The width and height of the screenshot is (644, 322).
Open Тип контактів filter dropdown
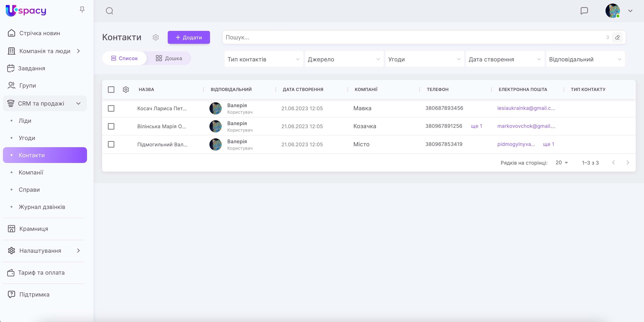264,59
